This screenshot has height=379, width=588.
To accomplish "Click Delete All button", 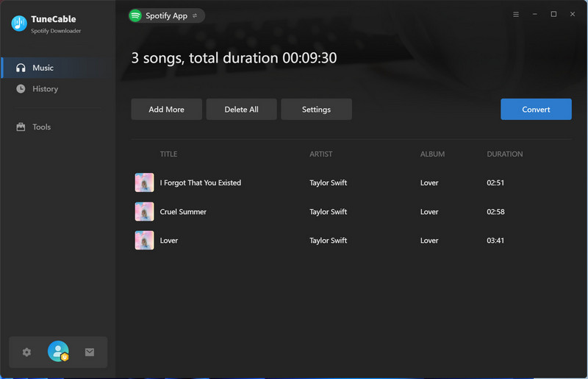I will pyautogui.click(x=241, y=110).
